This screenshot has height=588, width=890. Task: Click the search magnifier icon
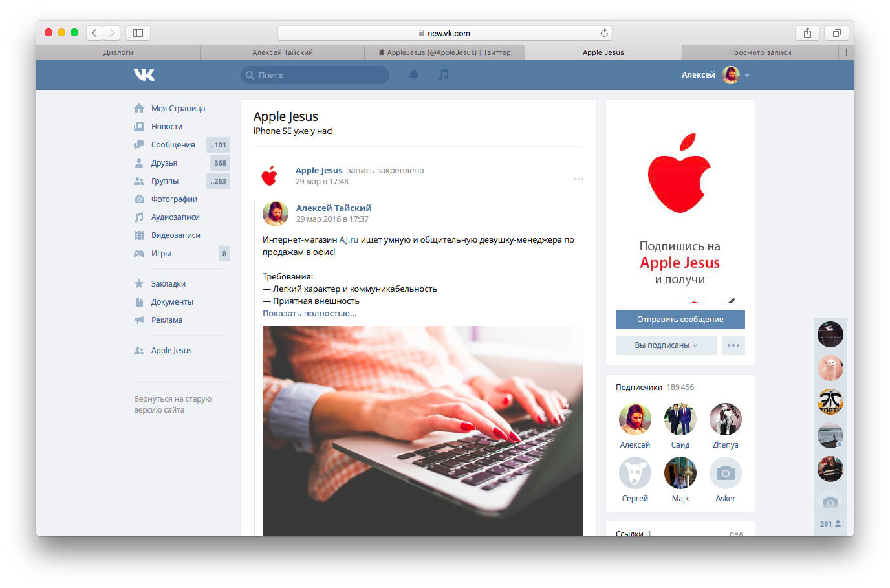point(250,75)
